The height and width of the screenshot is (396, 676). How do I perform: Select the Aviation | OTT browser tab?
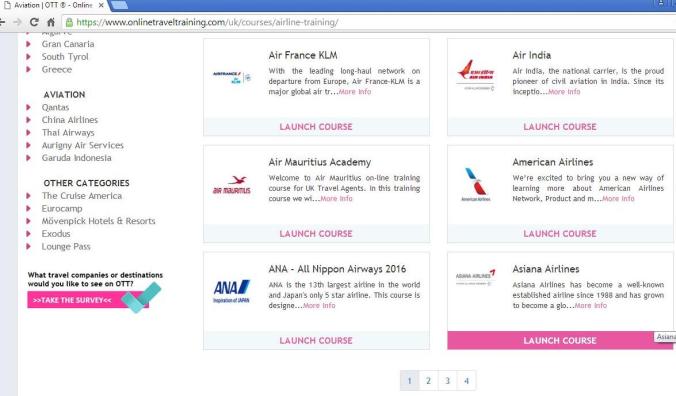(x=53, y=5)
